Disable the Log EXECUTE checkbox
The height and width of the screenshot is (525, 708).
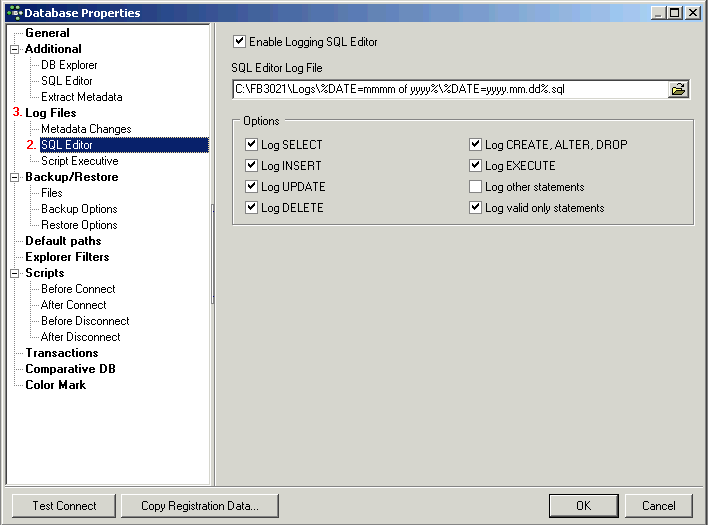click(x=475, y=166)
